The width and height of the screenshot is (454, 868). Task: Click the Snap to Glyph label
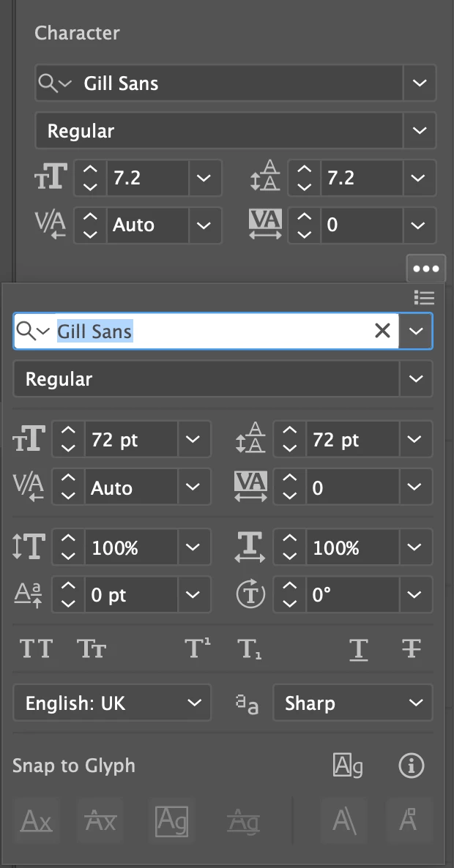tap(74, 766)
